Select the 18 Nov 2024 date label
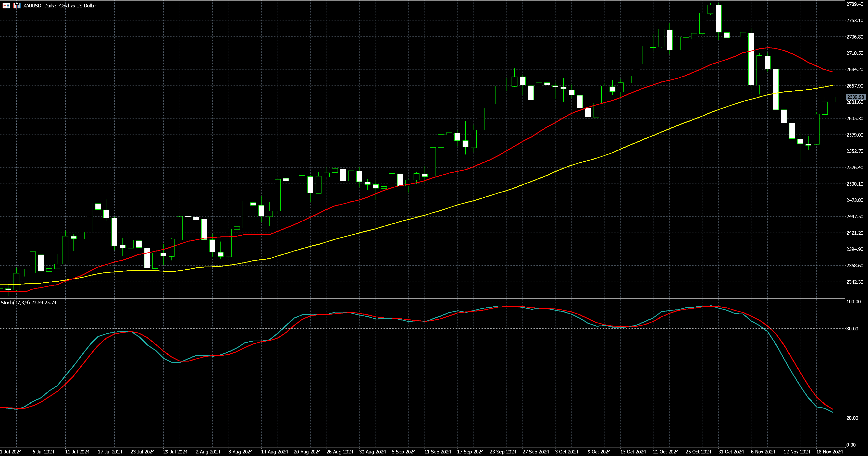Image resolution: width=868 pixels, height=456 pixels. tap(829, 452)
